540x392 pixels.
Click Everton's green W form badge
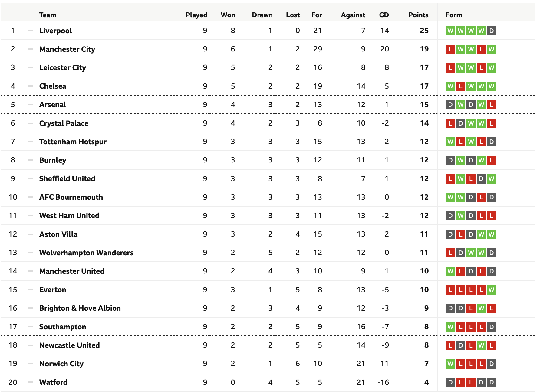tap(492, 290)
